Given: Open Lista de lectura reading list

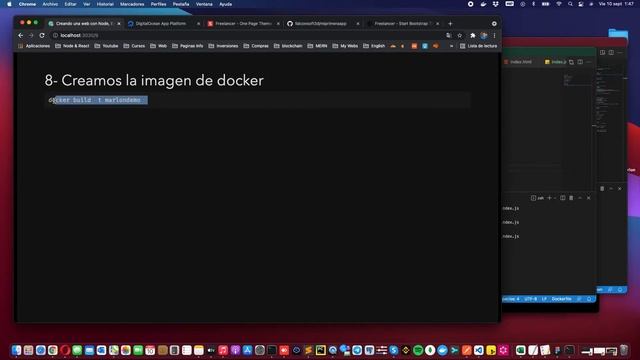Looking at the screenshot, I should point(478,46).
